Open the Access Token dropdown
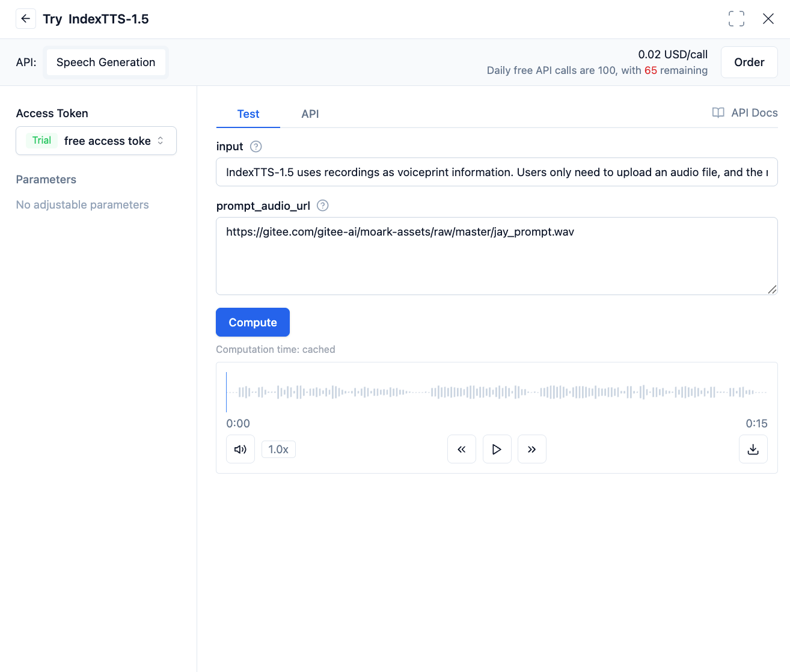 96,141
